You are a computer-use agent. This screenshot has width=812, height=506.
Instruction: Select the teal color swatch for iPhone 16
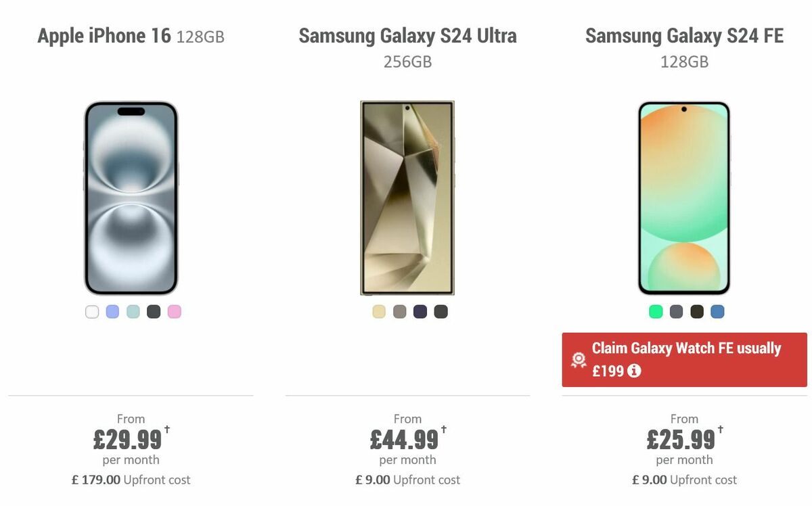pos(133,312)
